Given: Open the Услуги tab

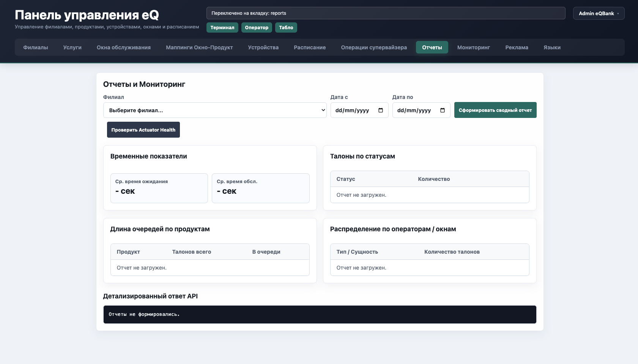Looking at the screenshot, I should pyautogui.click(x=72, y=47).
